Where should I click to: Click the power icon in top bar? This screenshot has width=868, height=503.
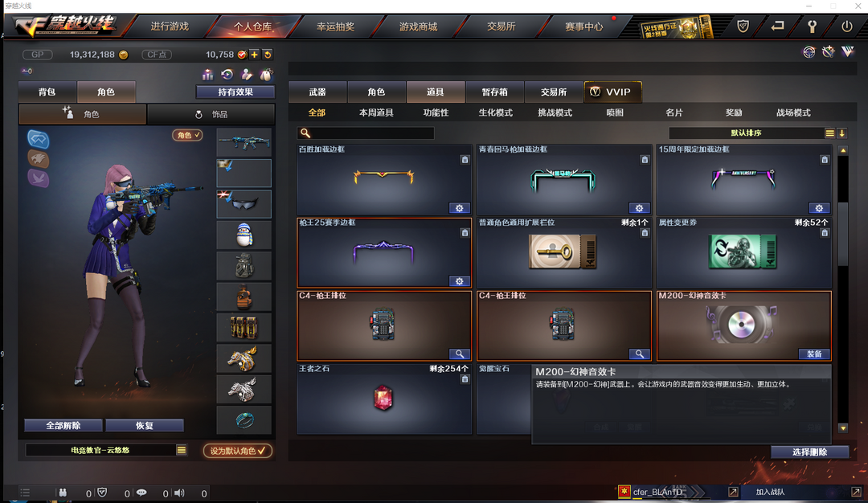846,26
